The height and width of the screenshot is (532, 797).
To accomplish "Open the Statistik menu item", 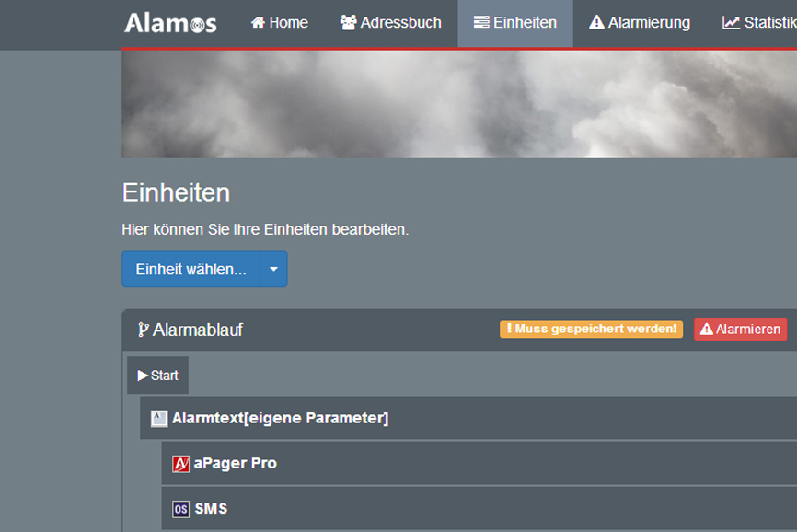I will (x=759, y=23).
